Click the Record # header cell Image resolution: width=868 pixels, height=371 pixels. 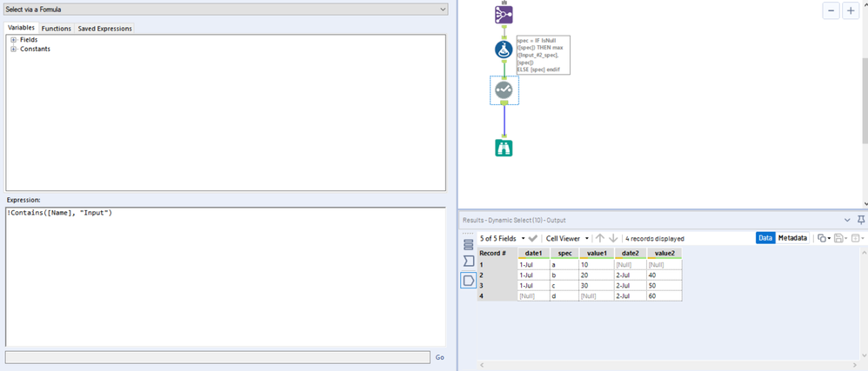(497, 253)
